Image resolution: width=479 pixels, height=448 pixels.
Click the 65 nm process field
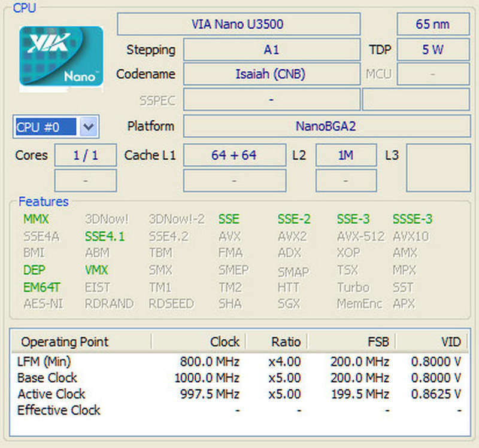coord(433,24)
